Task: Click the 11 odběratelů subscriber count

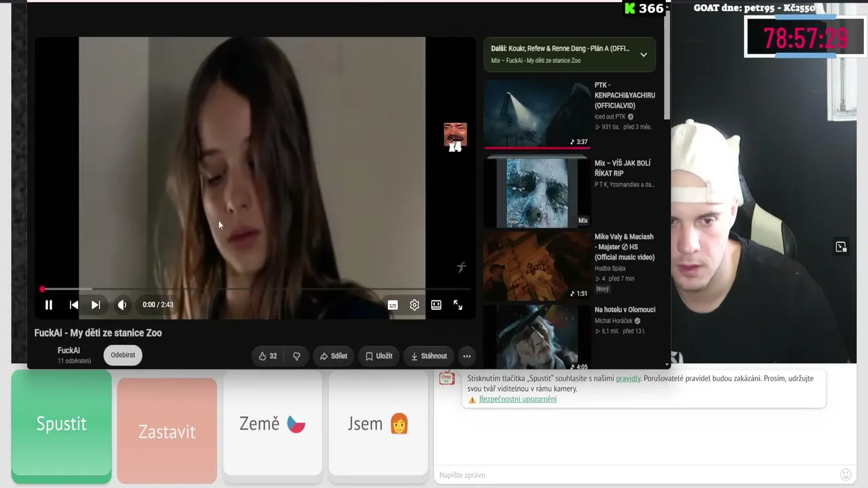Action: pyautogui.click(x=75, y=361)
